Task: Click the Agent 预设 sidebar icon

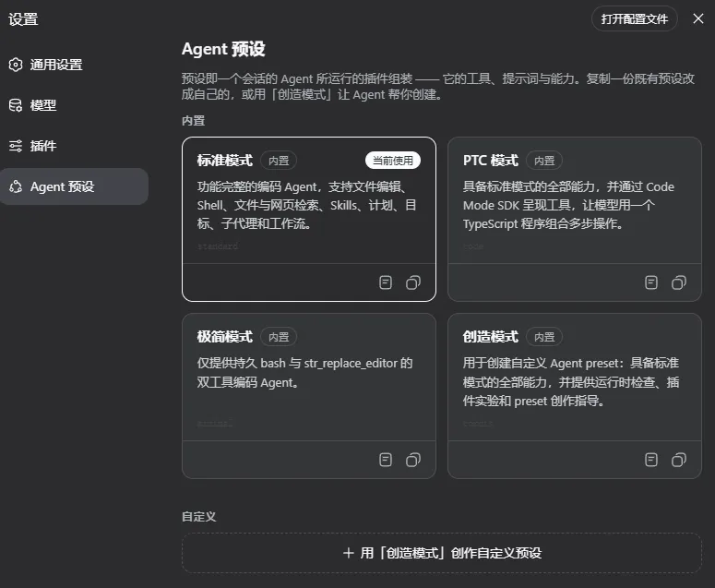Action: (16, 186)
